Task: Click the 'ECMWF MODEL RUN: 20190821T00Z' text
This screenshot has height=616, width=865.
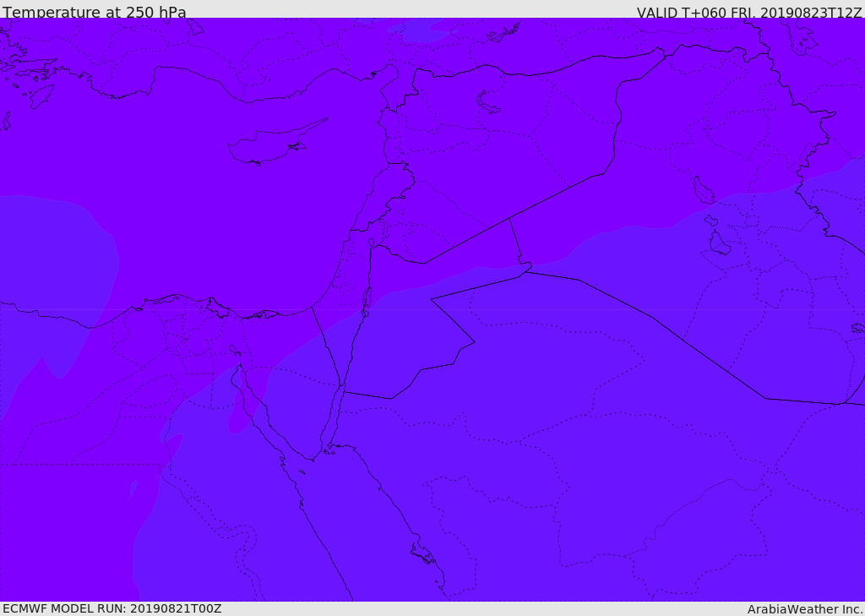Action: point(112,608)
